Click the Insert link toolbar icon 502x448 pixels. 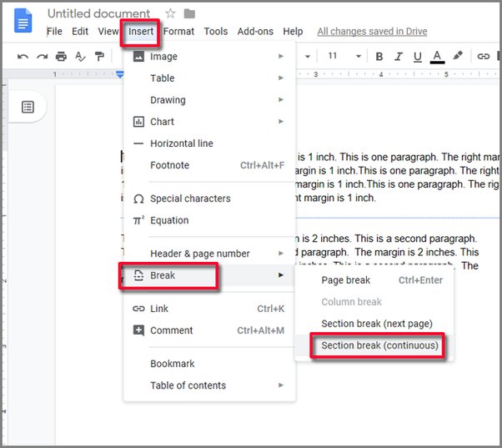tap(484, 57)
